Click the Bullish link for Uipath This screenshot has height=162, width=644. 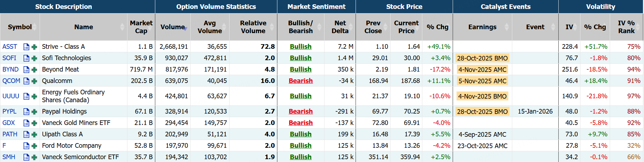click(301, 134)
